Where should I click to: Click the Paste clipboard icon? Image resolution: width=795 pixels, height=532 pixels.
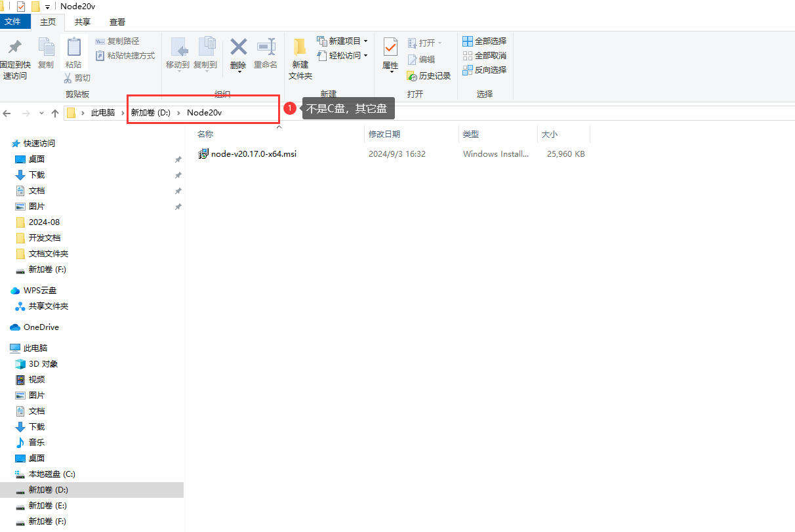pyautogui.click(x=73, y=47)
